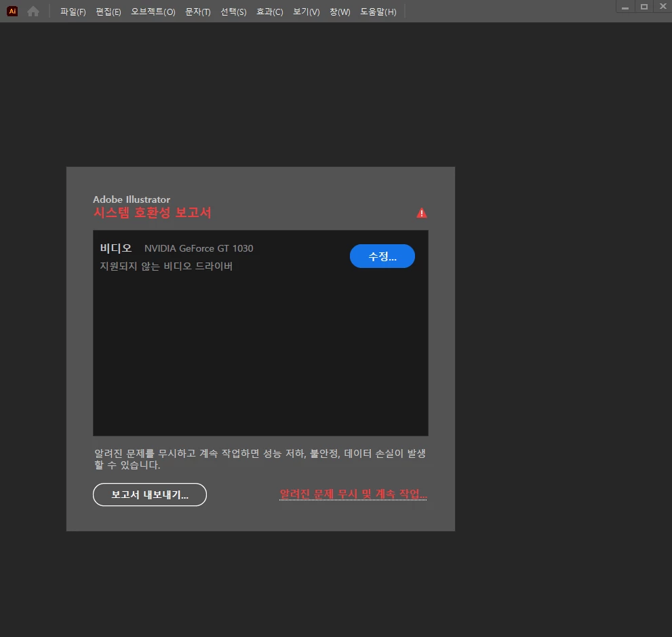The image size is (672, 637).
Task: Click the 알려진 문제 무시 및 계속 작업... link
Action: click(x=353, y=494)
